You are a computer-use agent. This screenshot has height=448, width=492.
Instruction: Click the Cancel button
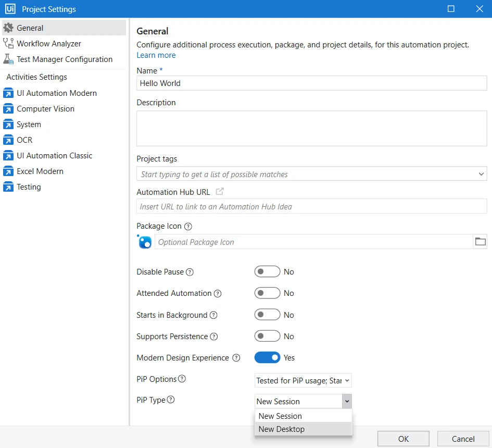click(463, 439)
